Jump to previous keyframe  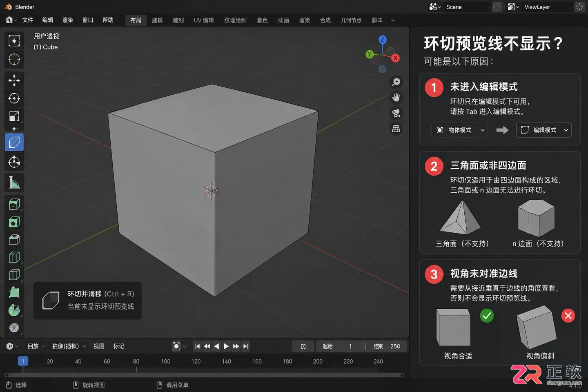[x=207, y=346]
